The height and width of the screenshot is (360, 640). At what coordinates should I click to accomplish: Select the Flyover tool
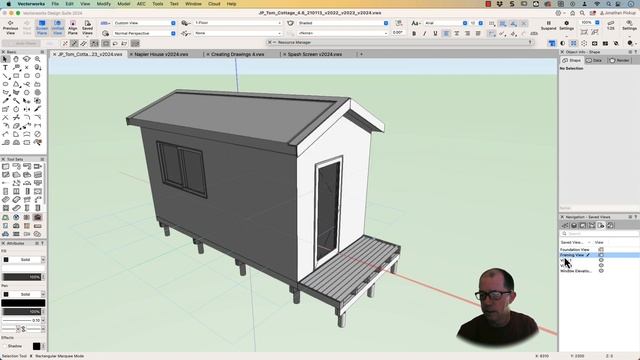(27, 59)
